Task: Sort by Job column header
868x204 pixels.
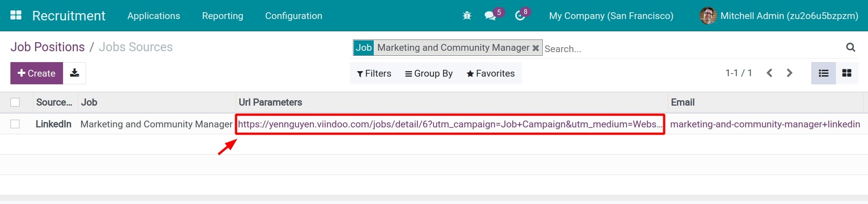Action: [157, 102]
